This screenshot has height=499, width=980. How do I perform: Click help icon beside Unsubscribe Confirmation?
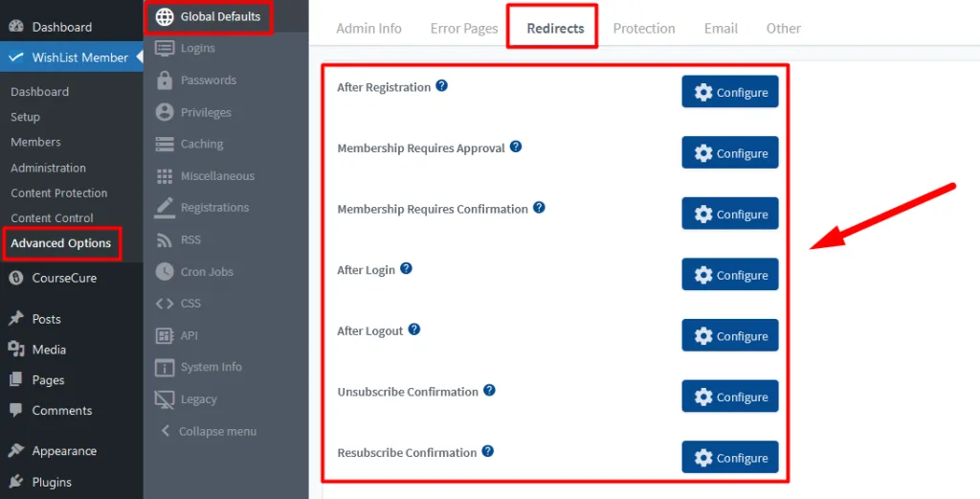point(489,390)
